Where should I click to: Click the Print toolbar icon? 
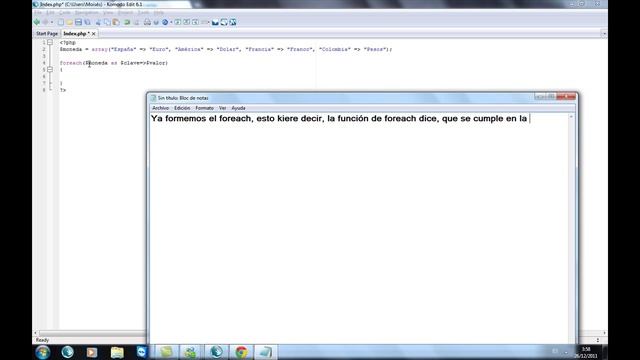147,22
